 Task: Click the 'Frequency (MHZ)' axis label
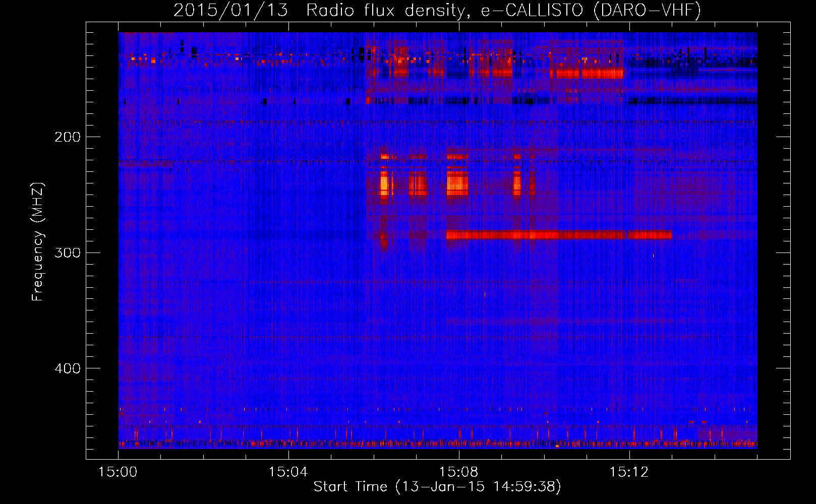[38, 242]
